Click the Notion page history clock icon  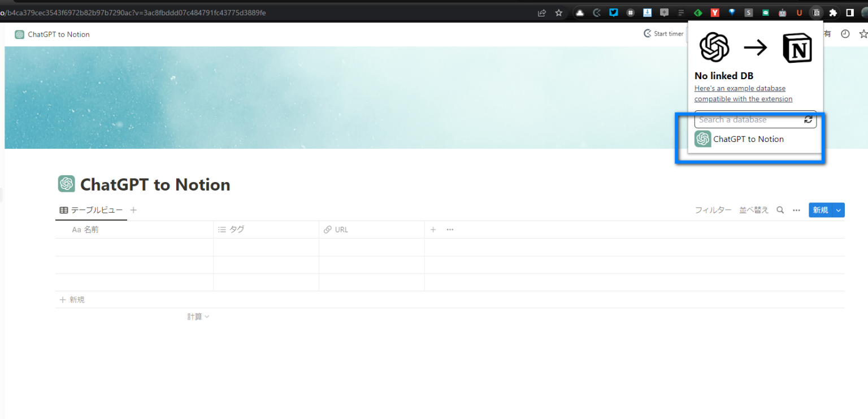pyautogui.click(x=845, y=34)
